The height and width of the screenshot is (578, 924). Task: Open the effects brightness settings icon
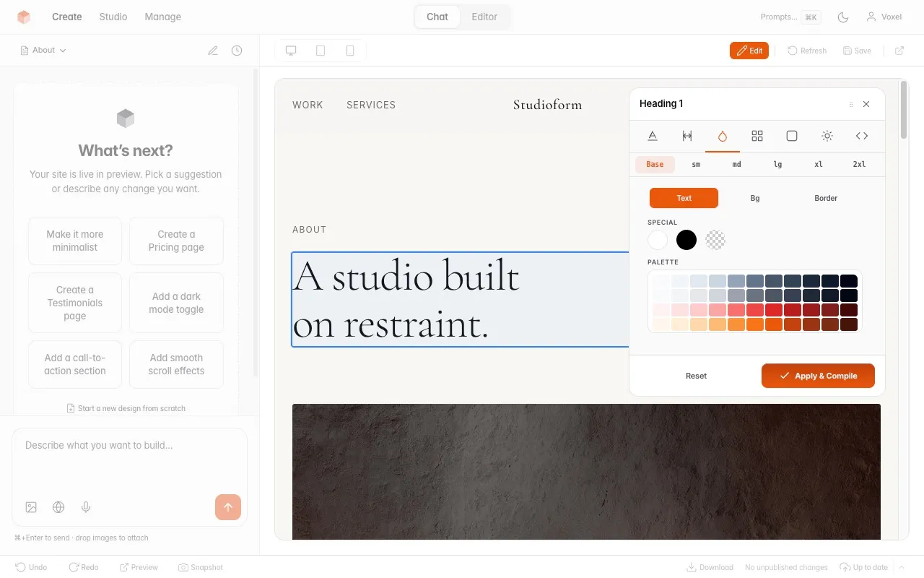tap(827, 136)
